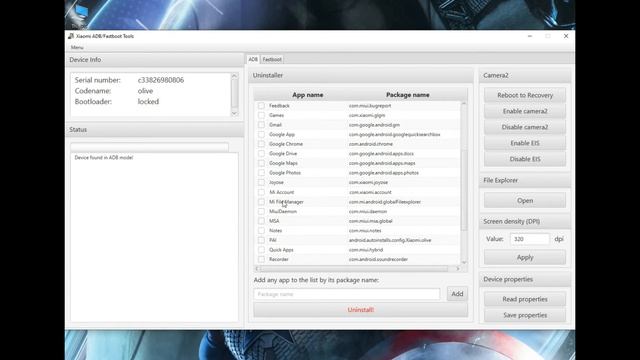This screenshot has height=360, width=640.
Task: Click Save properties button
Action: [x=525, y=315]
